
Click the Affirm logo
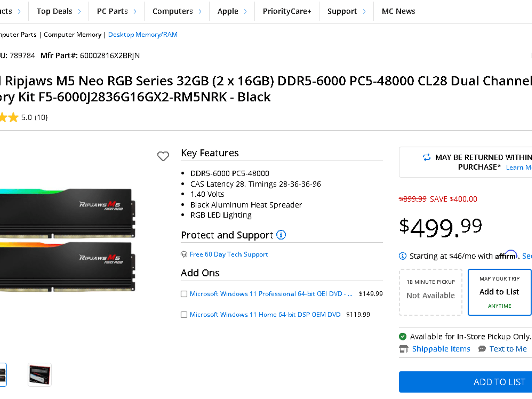pos(506,256)
